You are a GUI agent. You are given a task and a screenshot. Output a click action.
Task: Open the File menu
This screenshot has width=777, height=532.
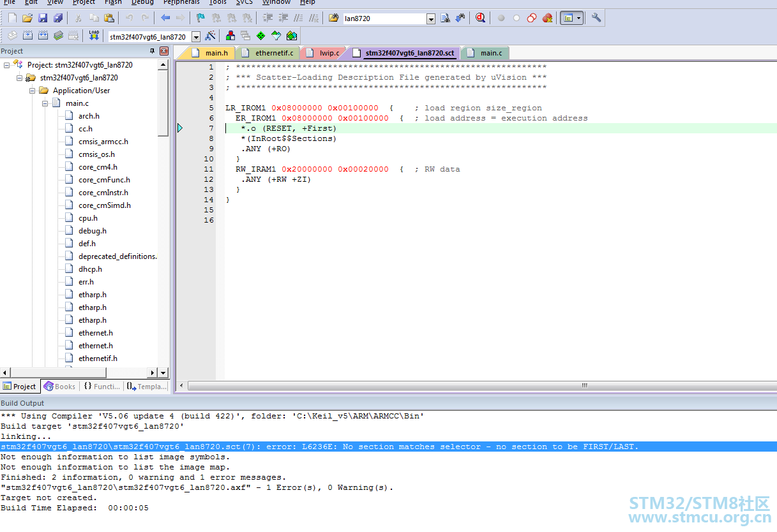9,3
